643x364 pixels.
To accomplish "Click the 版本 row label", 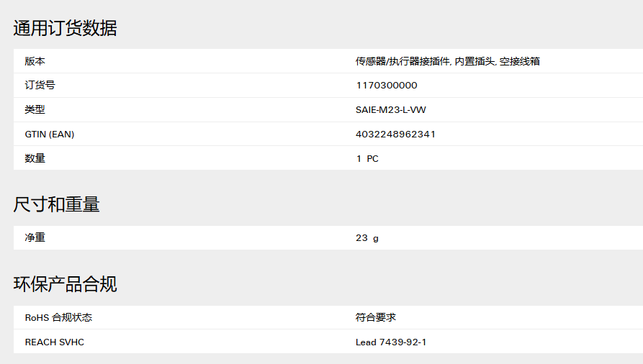I will (35, 61).
